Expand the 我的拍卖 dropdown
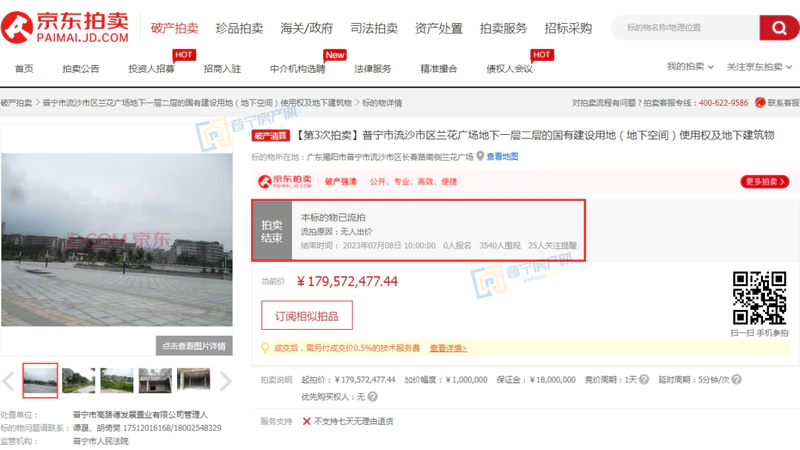Screen dimensions: 800x450 pos(690,67)
